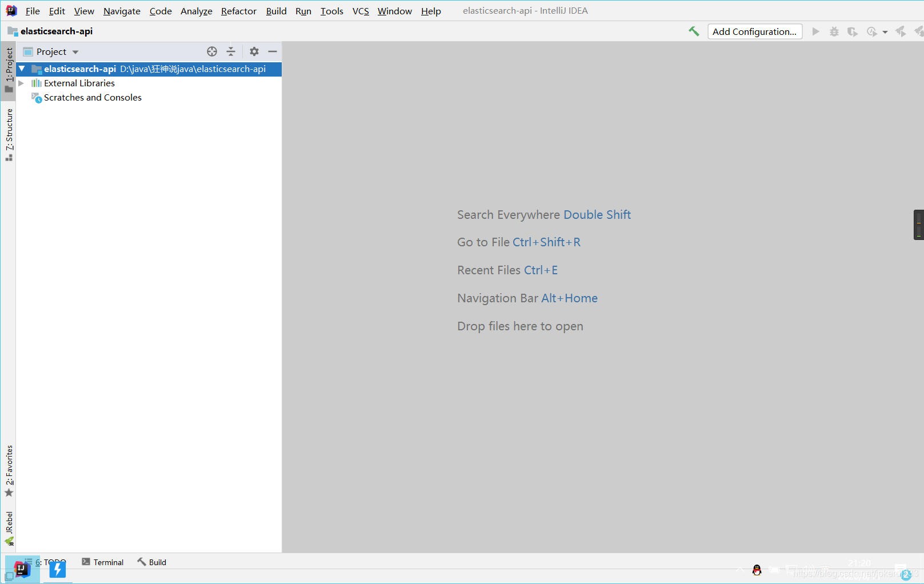
Task: Click the JRebel Run rocket icon
Action: pos(901,31)
